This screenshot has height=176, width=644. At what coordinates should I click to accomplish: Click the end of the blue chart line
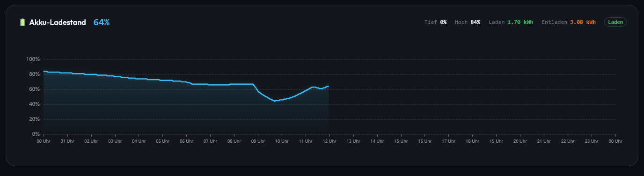328,86
